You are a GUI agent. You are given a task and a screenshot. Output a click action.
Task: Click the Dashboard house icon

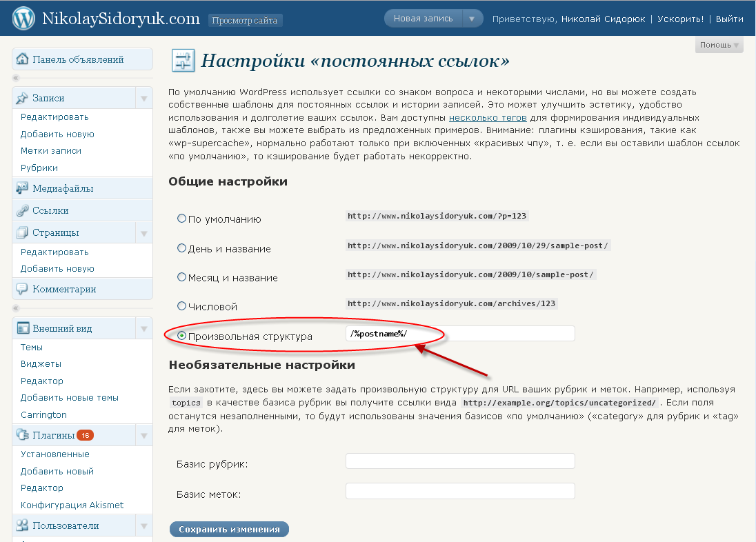[x=22, y=59]
